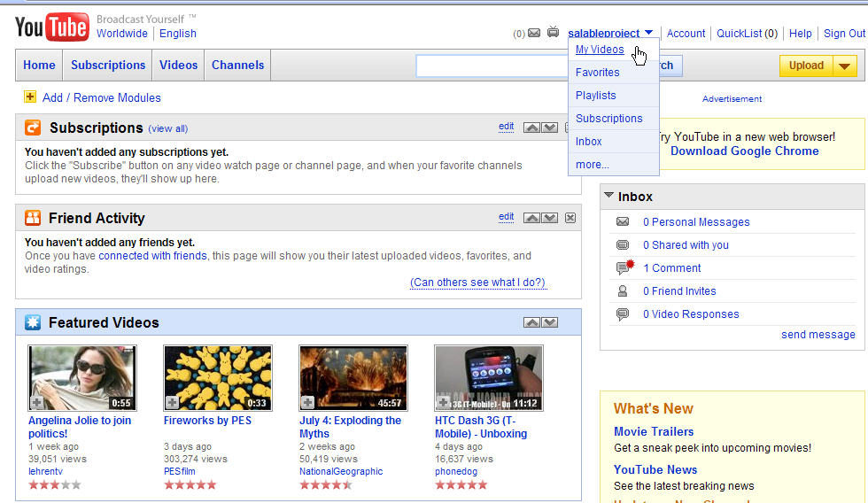Move Featured Videos module up
The height and width of the screenshot is (503, 868).
pos(531,322)
